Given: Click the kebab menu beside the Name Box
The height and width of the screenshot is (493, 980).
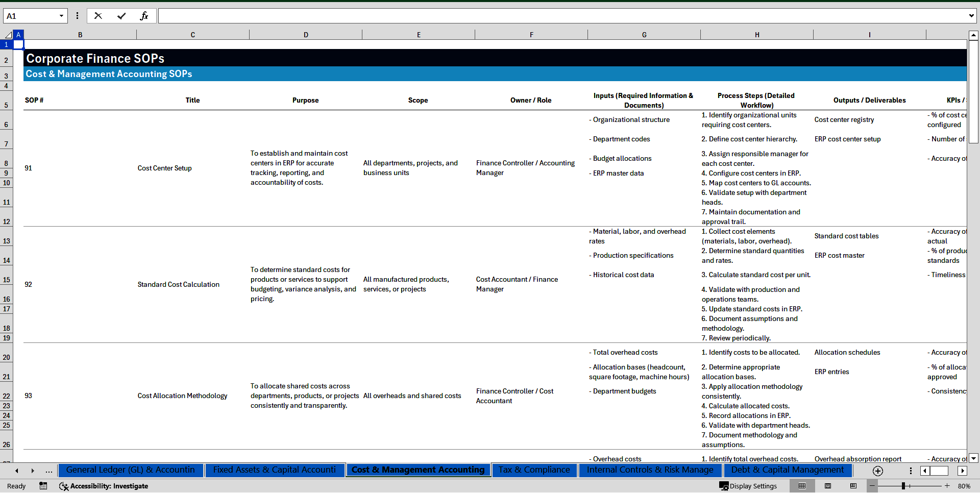Looking at the screenshot, I should [77, 16].
